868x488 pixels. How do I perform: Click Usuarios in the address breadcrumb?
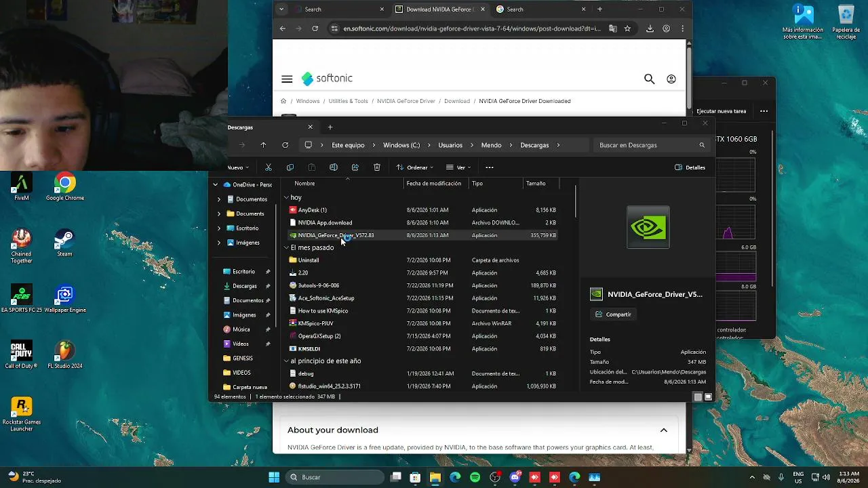450,145
